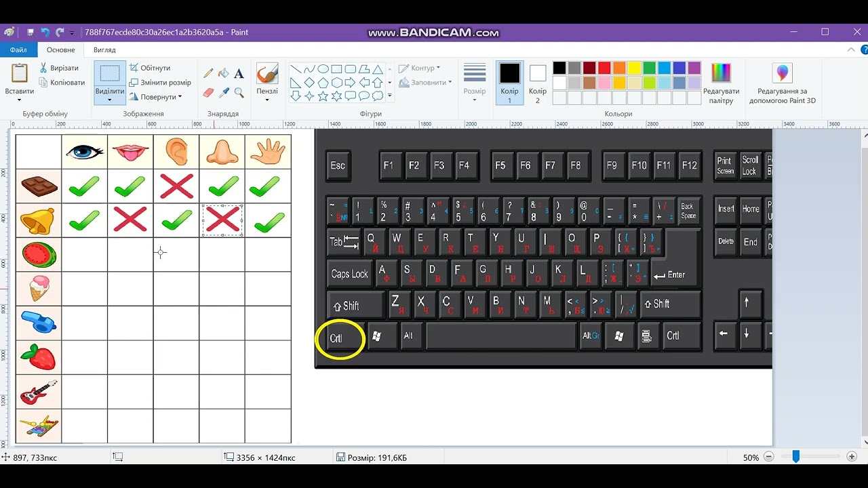Click the eye icon in canvas table

click(84, 152)
